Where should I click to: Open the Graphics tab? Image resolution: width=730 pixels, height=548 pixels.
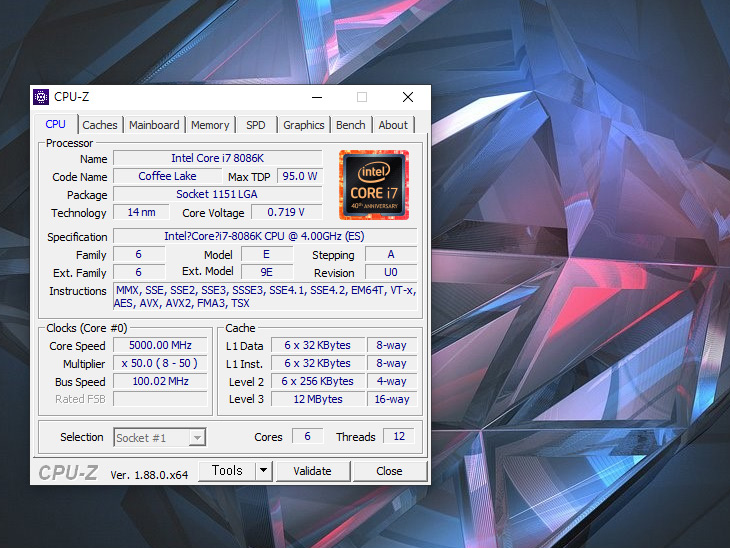coord(304,125)
